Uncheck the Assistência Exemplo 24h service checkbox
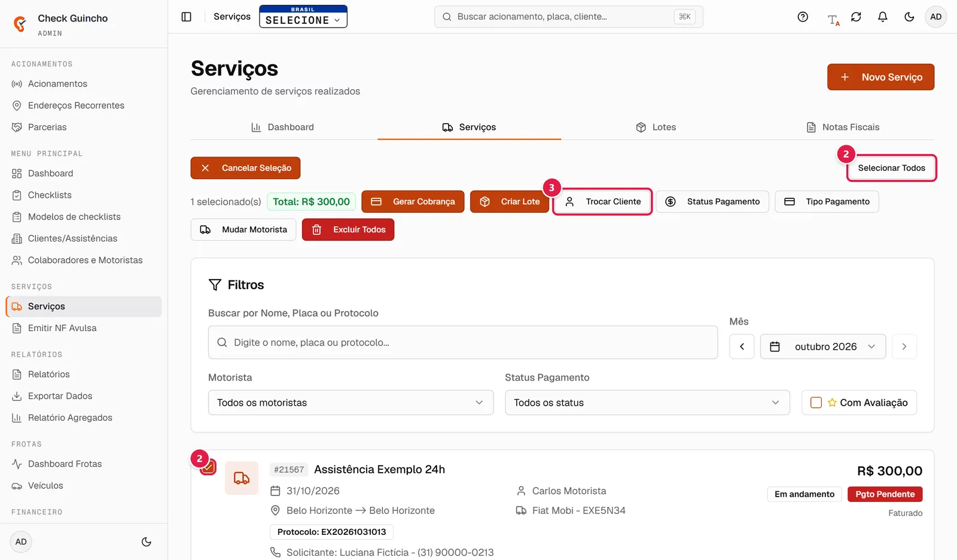Image resolution: width=957 pixels, height=560 pixels. click(x=208, y=467)
